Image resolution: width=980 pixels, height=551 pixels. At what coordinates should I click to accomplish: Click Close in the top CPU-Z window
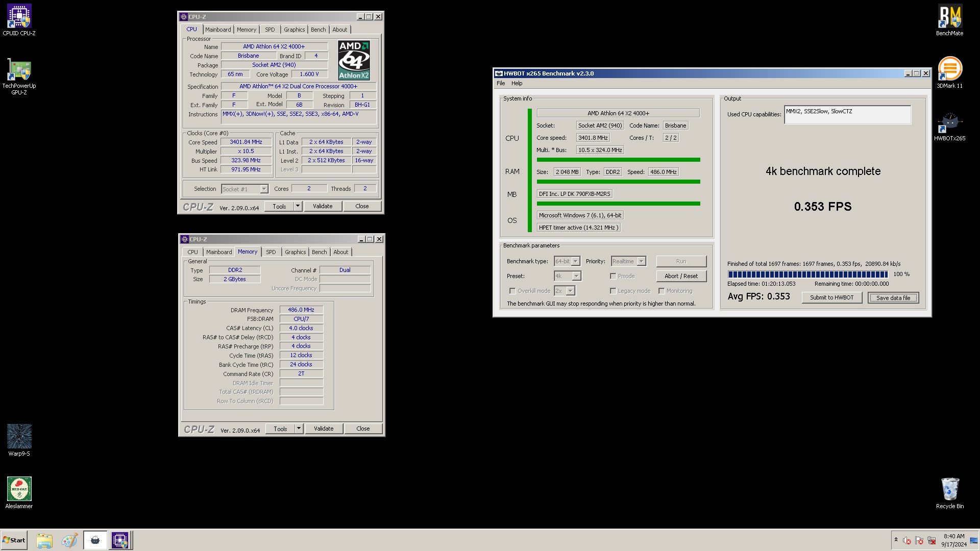click(x=362, y=206)
